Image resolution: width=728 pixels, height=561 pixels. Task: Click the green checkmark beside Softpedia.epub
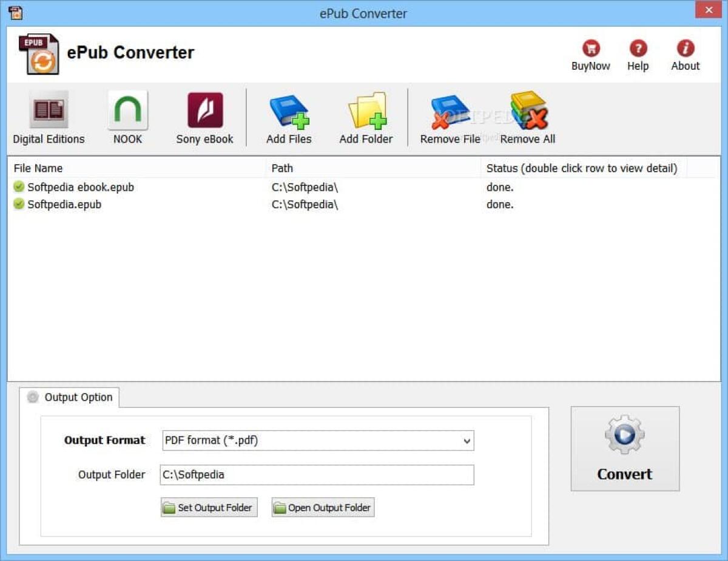[x=19, y=204]
